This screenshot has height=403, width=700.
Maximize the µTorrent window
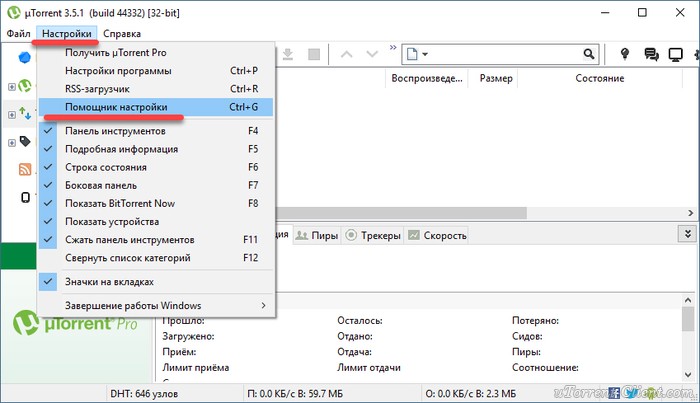(x=642, y=12)
